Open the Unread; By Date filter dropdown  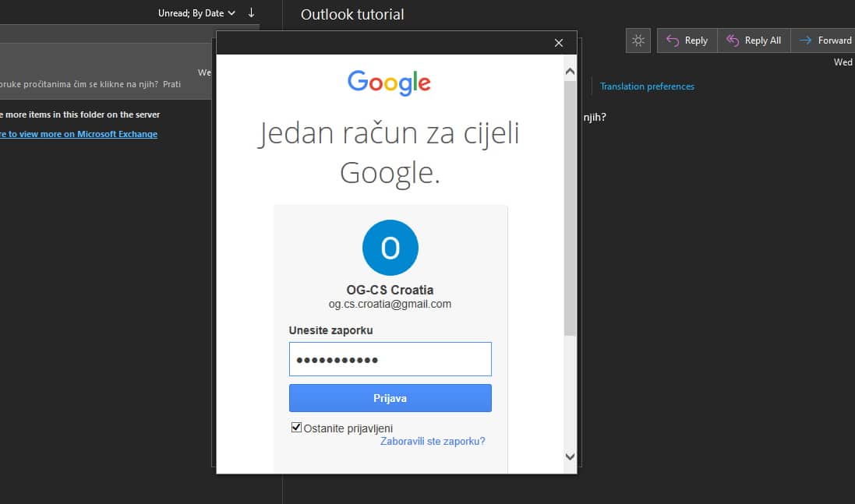196,13
